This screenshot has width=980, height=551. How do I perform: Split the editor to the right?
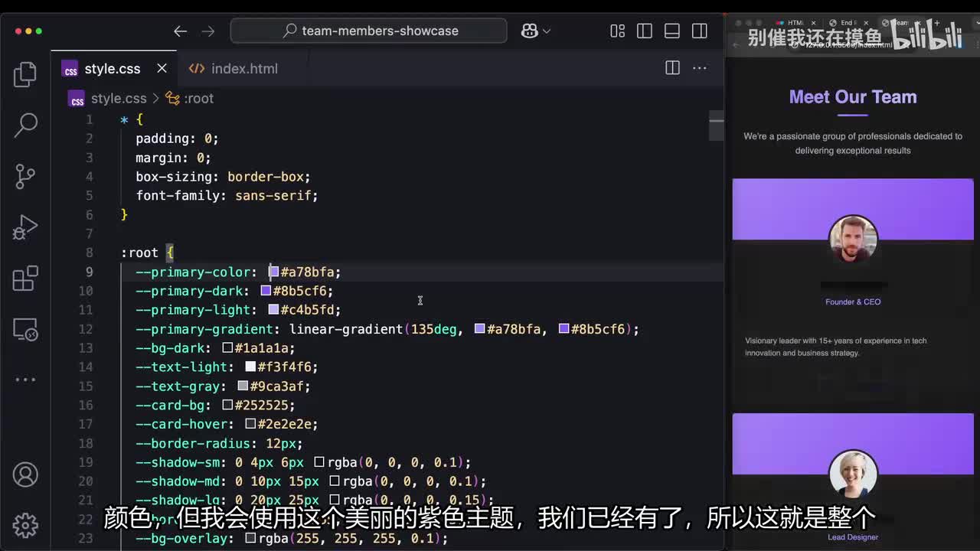(672, 68)
